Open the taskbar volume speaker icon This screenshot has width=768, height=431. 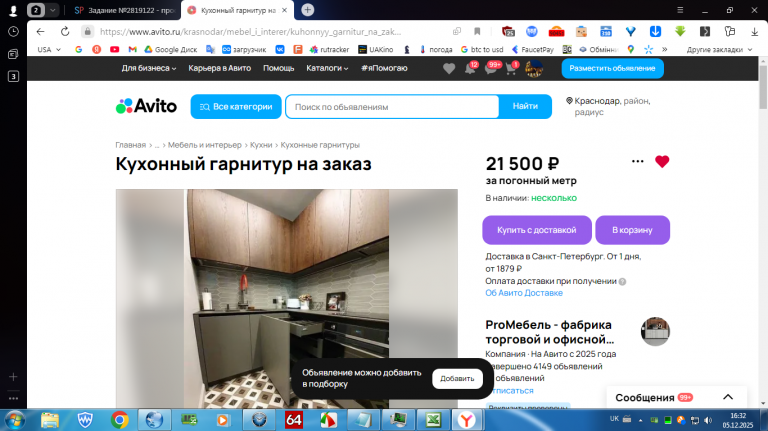tap(708, 420)
